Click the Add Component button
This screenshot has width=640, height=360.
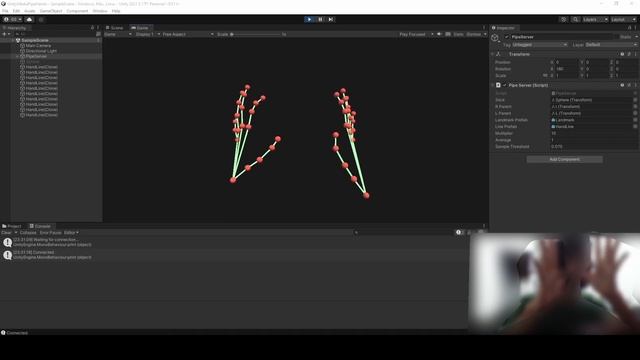tap(564, 159)
